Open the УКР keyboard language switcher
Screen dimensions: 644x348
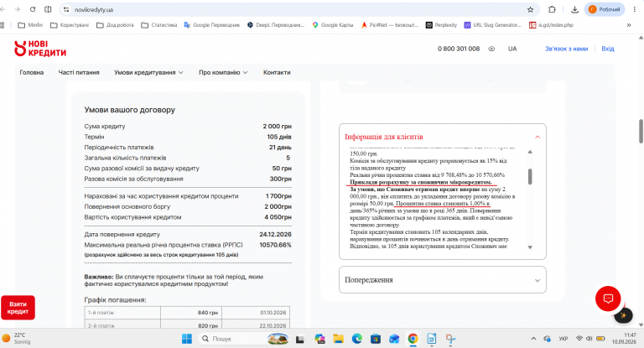coord(563,339)
